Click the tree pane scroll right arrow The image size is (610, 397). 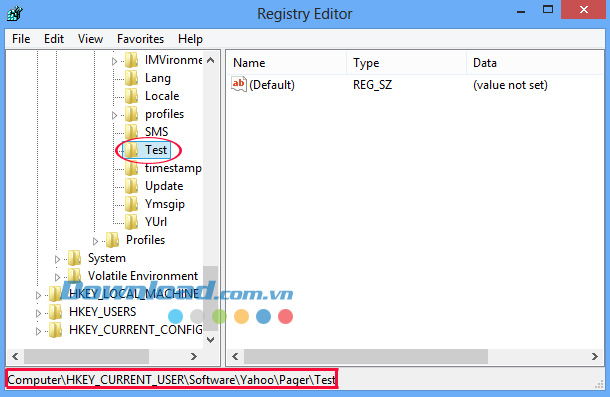pyautogui.click(x=194, y=356)
